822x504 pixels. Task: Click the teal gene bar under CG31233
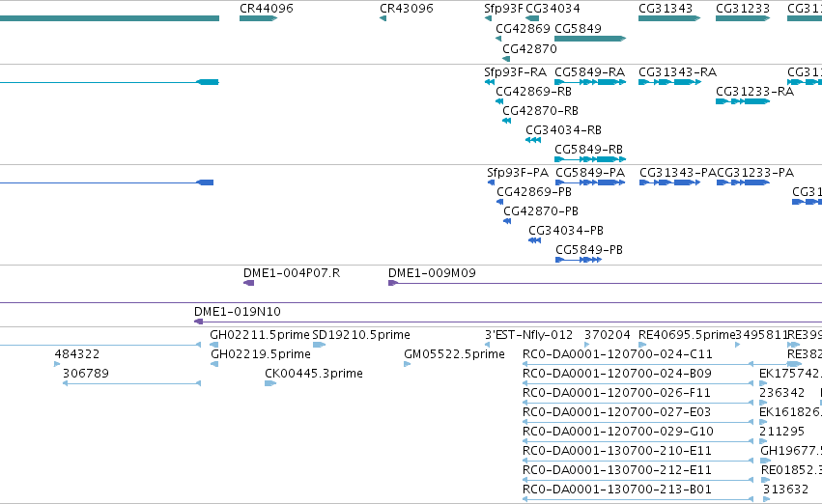[743, 18]
